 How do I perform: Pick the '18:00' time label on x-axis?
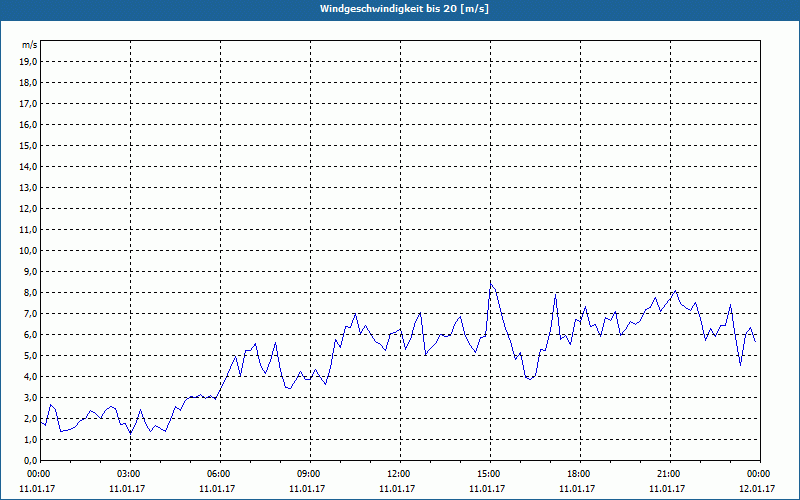coord(580,474)
